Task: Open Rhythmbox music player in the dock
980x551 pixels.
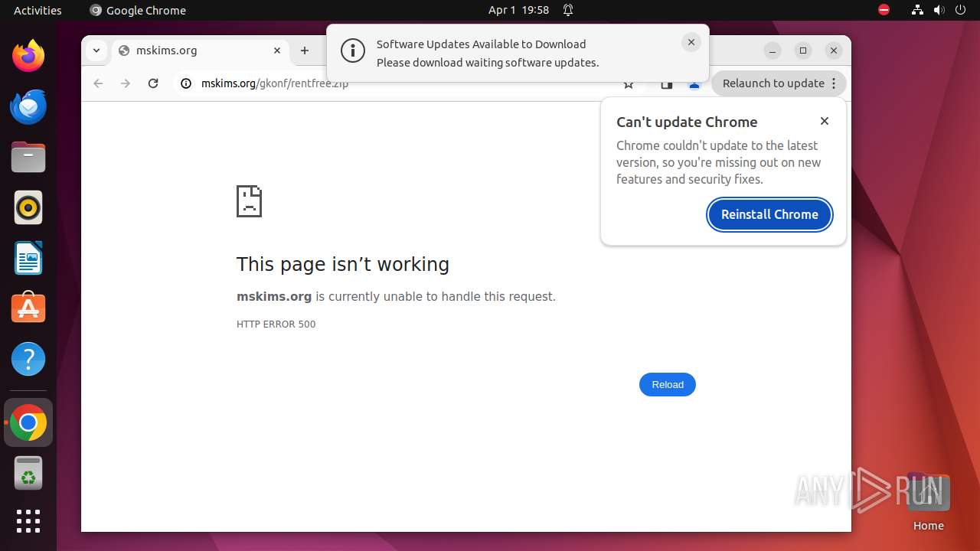Action: tap(28, 207)
